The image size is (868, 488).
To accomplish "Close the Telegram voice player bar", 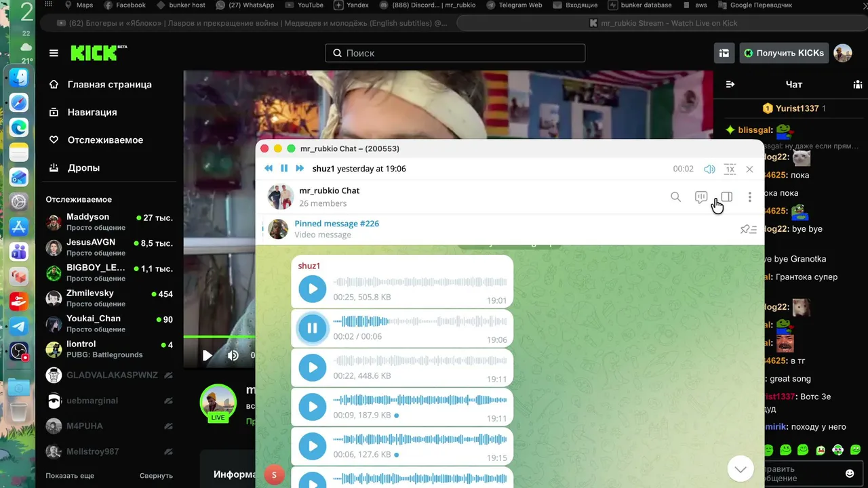I will 749,169.
